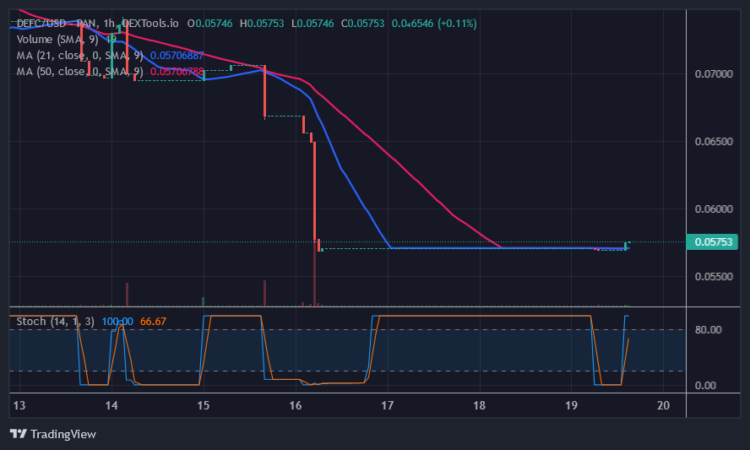Click the 80.00 stochastic axis label
This screenshot has width=750, height=450.
tap(708, 330)
